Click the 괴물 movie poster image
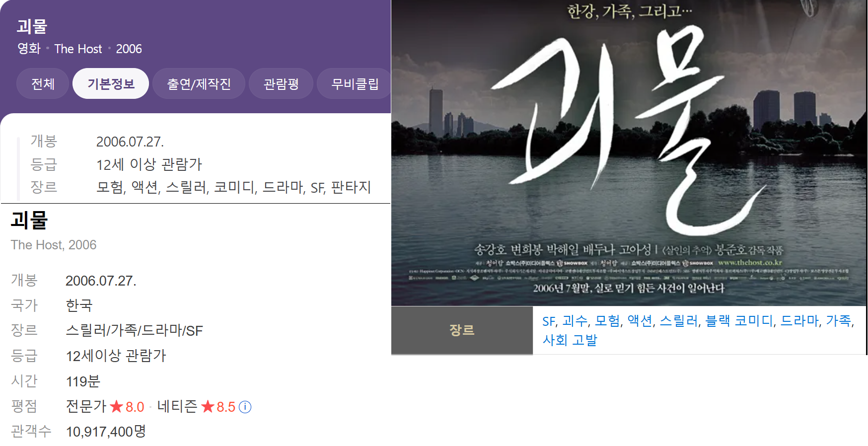 click(629, 152)
